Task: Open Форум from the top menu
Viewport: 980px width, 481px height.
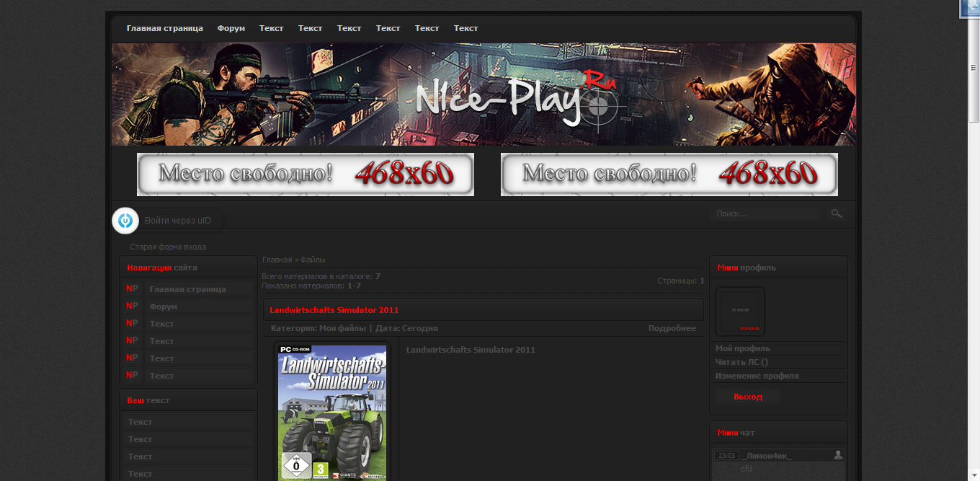Action: click(x=231, y=28)
